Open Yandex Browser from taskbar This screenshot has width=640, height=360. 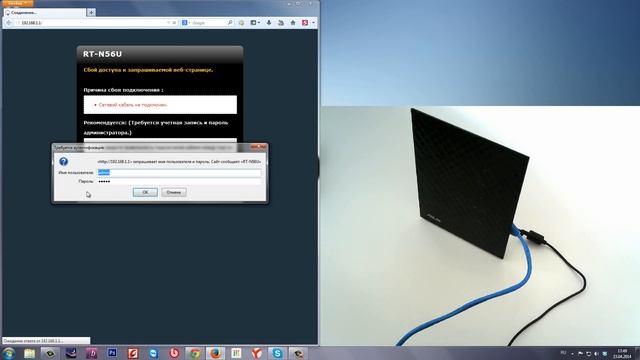click(256, 353)
